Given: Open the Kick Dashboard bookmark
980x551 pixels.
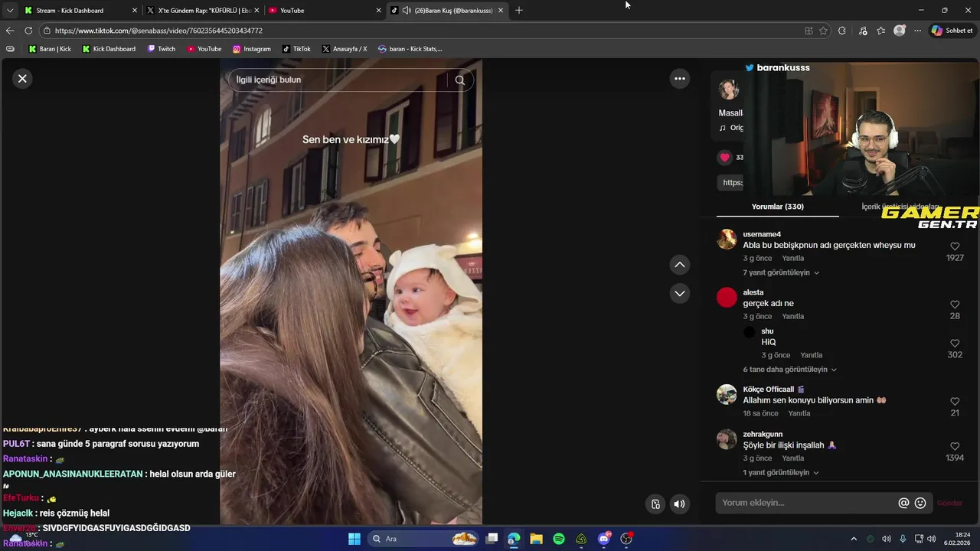Looking at the screenshot, I should [x=108, y=49].
